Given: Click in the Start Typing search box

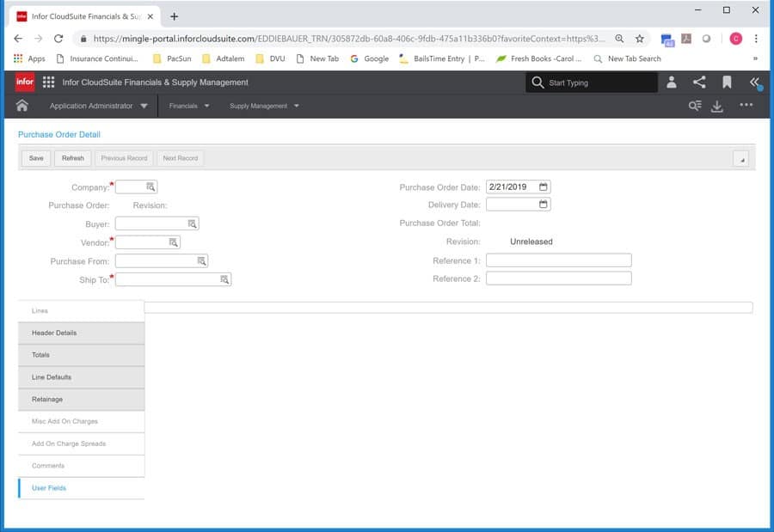Looking at the screenshot, I should point(592,83).
